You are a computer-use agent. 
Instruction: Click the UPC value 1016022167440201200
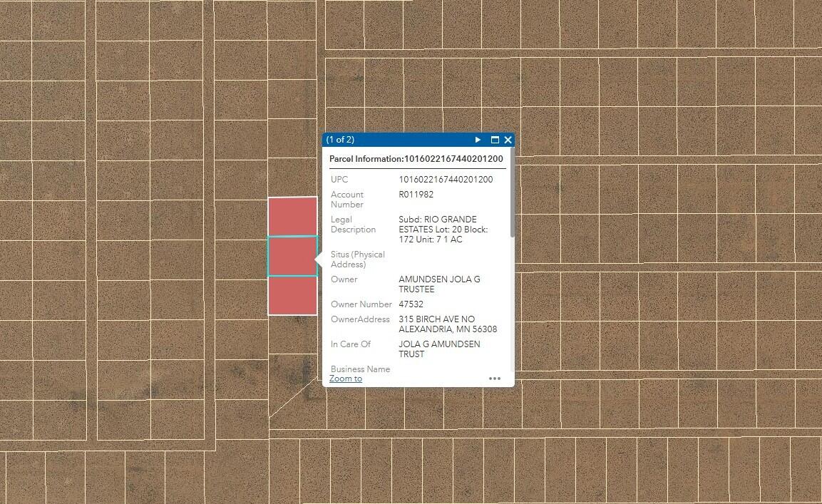[446, 180]
